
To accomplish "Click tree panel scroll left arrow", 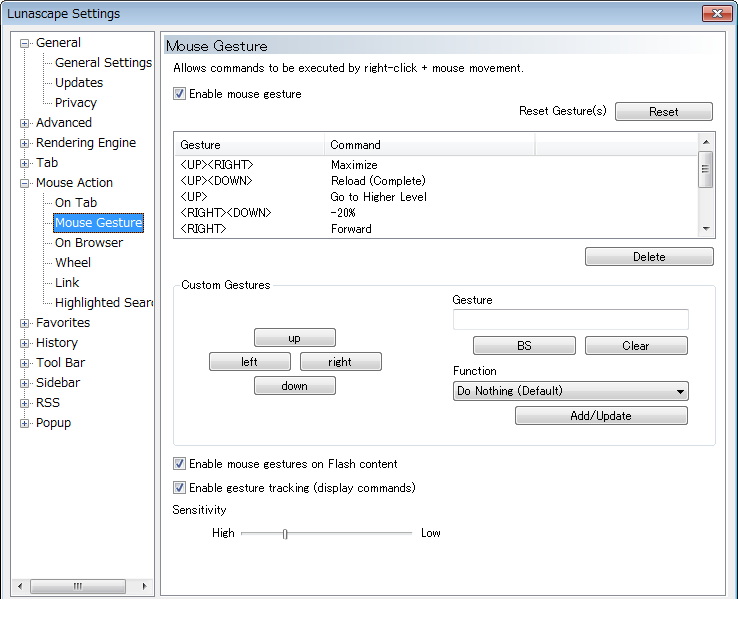I will click(20, 586).
